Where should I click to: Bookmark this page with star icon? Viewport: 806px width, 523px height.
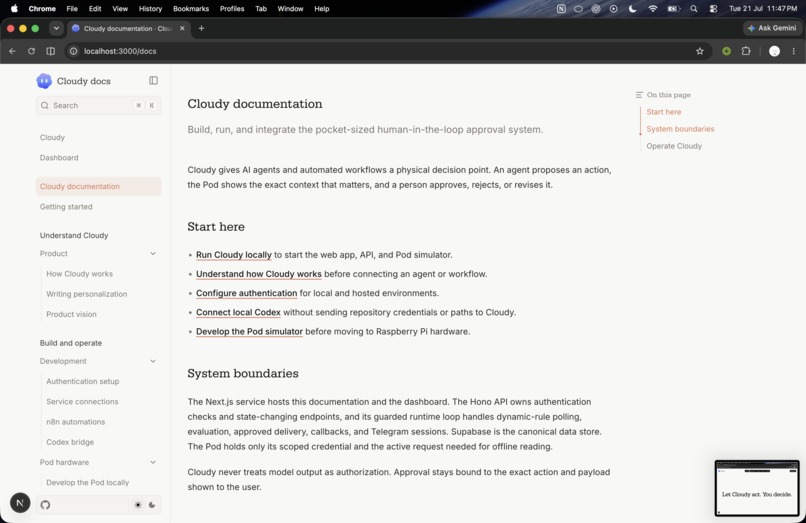point(700,51)
